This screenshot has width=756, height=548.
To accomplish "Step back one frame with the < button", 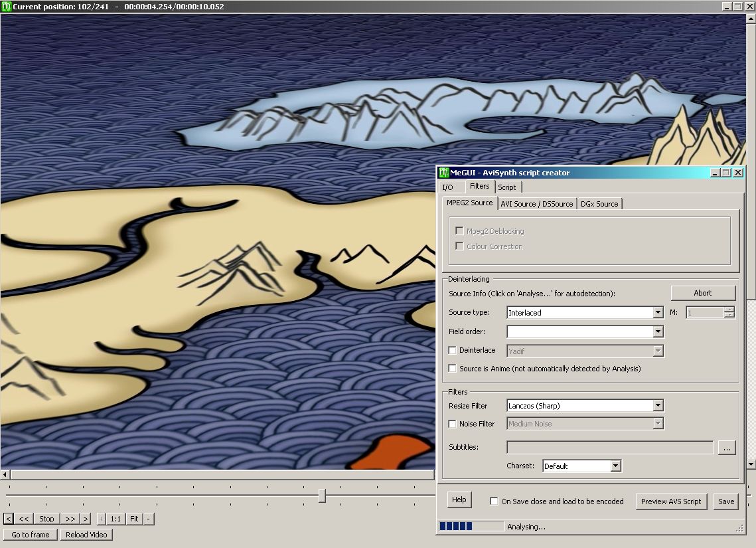I will click(9, 519).
